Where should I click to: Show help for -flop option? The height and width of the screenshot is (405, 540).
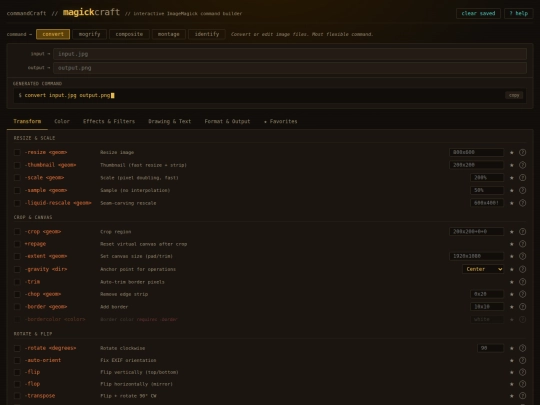[x=522, y=384]
